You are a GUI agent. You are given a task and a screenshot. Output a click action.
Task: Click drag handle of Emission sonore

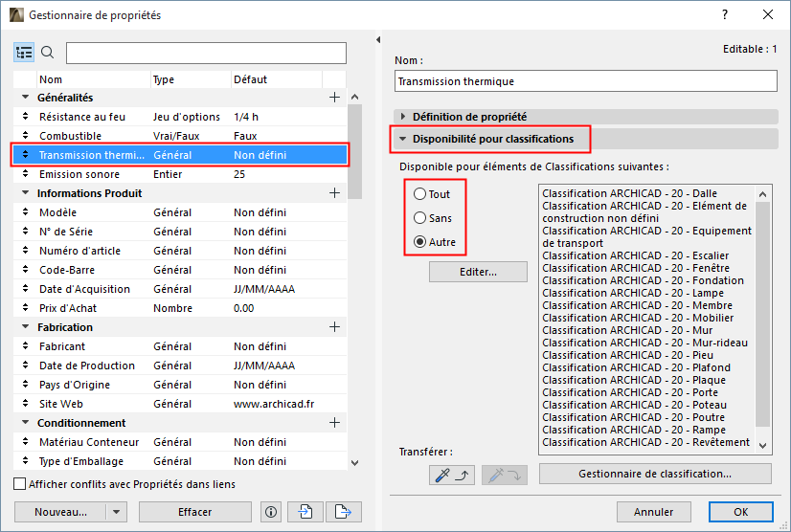pos(25,174)
